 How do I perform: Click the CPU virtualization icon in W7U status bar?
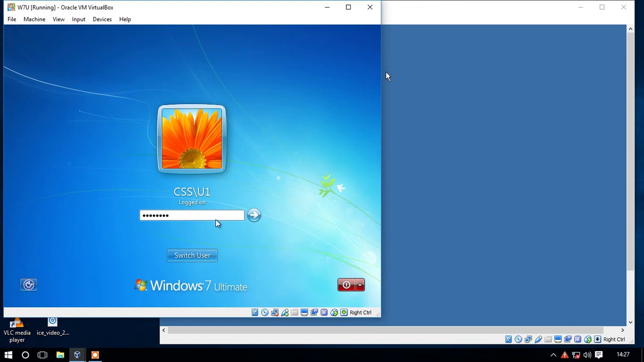click(325, 312)
